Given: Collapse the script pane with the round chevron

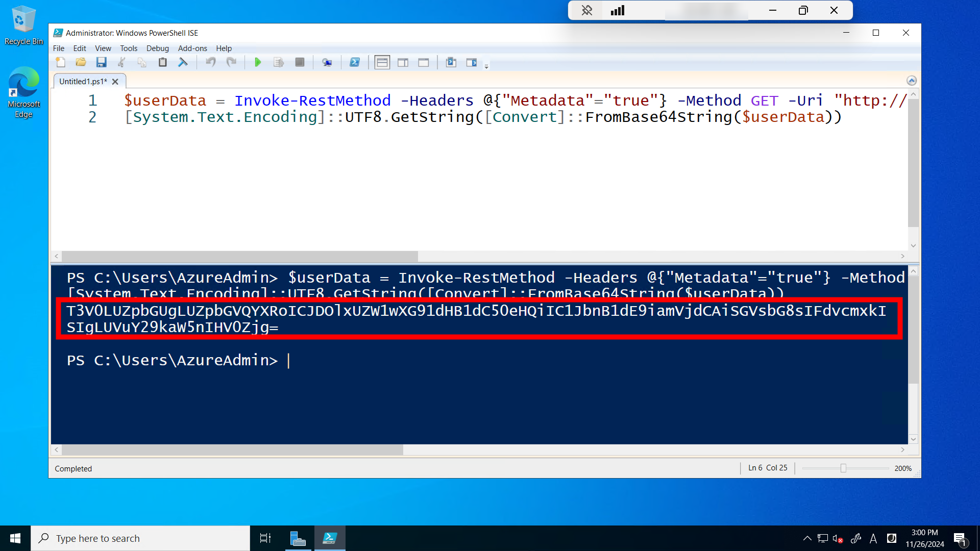Looking at the screenshot, I should coord(912,81).
